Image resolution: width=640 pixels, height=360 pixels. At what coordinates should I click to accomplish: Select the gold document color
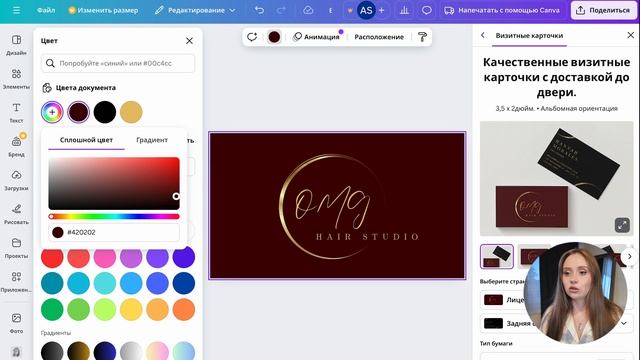(131, 112)
